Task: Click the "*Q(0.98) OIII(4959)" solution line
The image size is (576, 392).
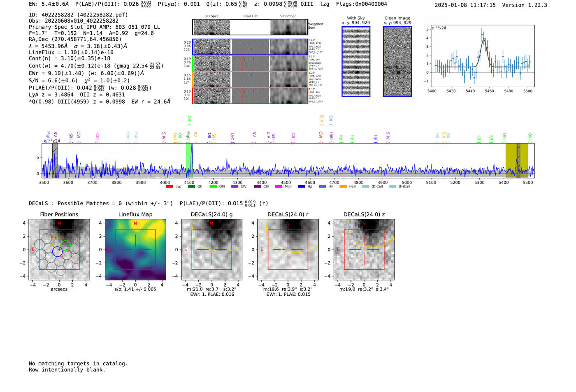Action: [x=59, y=102]
